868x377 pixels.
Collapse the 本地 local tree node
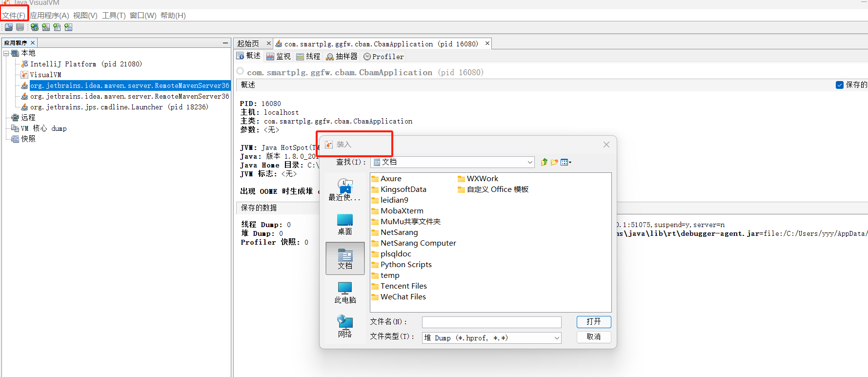pos(6,53)
